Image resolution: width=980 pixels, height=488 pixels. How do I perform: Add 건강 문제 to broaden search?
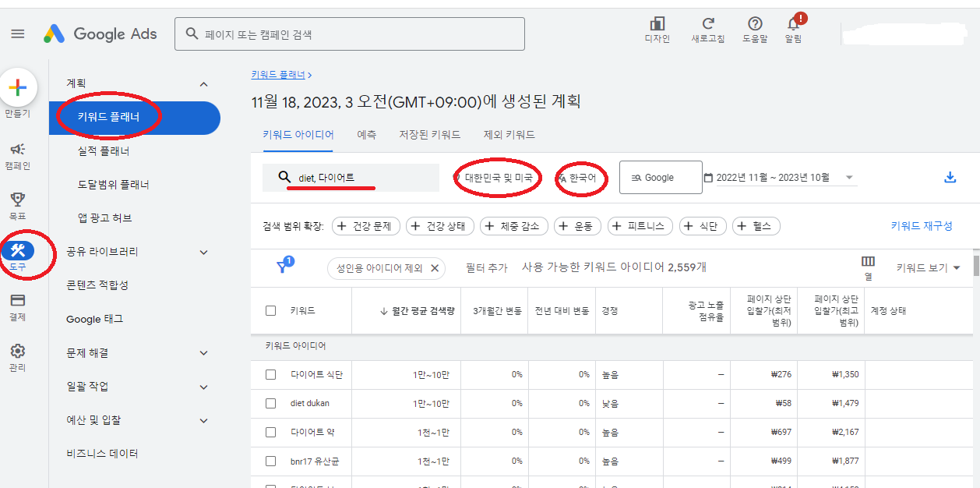tap(366, 226)
